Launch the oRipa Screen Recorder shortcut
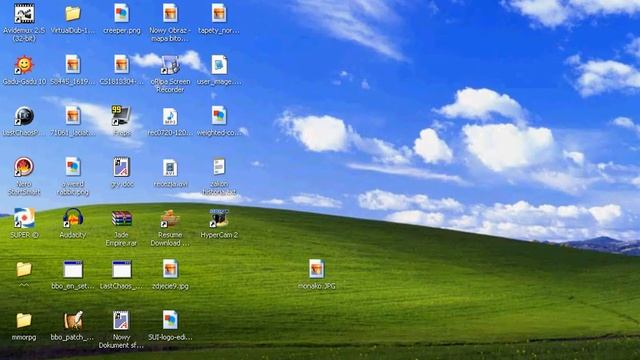The height and width of the screenshot is (360, 640). click(x=170, y=65)
